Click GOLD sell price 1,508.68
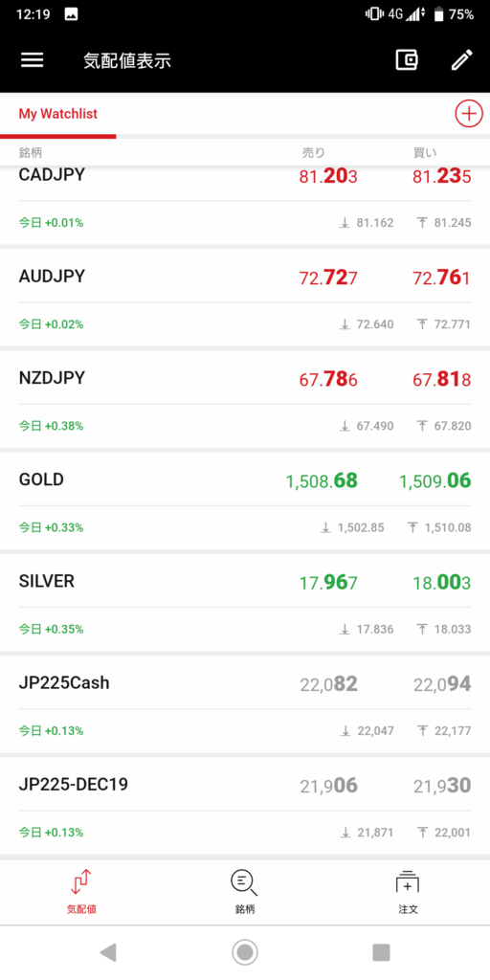This screenshot has width=490, height=980. click(x=322, y=480)
